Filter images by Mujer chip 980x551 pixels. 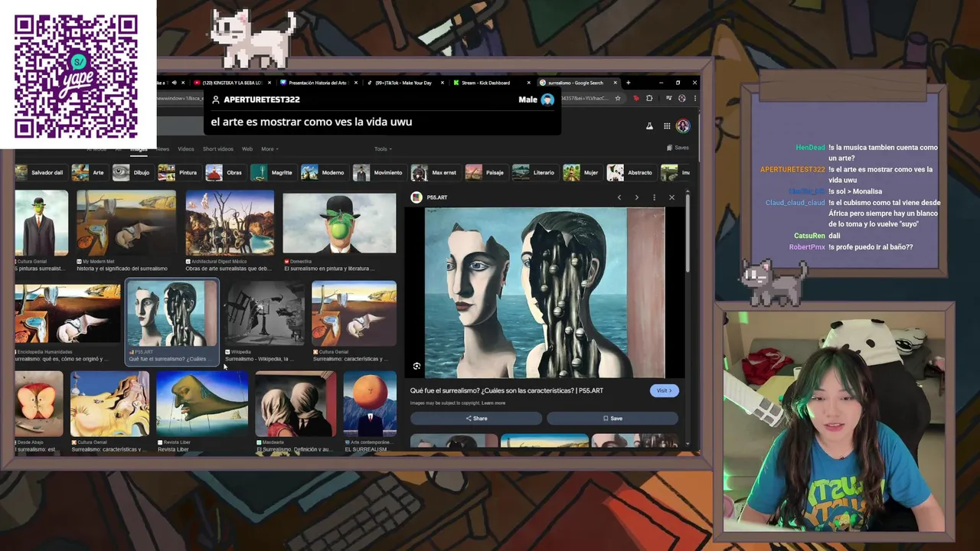tap(582, 173)
